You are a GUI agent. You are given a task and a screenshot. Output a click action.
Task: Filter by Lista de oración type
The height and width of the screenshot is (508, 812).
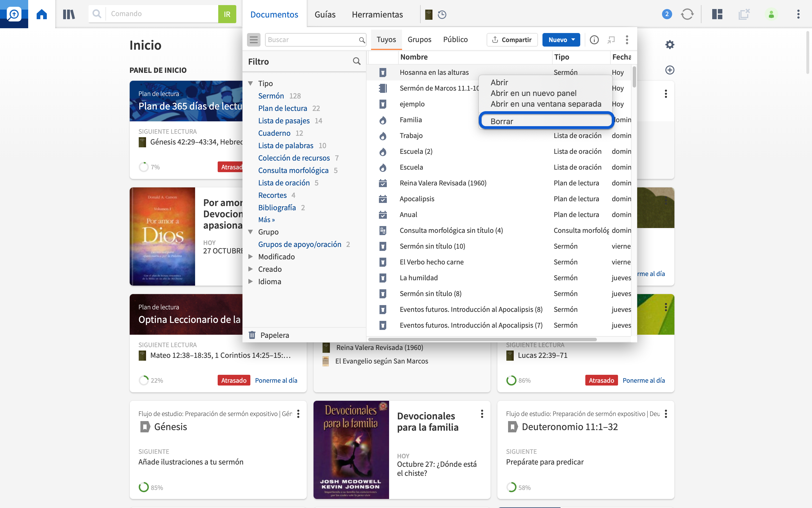[284, 183]
